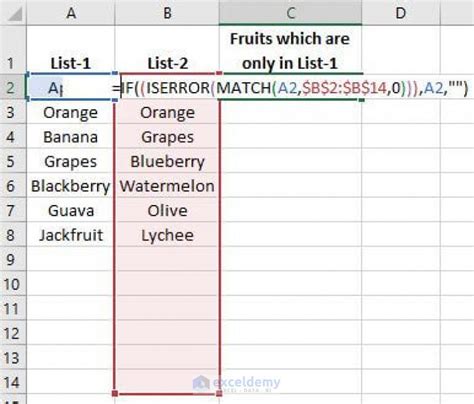474x404 pixels.
Task: Select column A header
Action: [71, 13]
